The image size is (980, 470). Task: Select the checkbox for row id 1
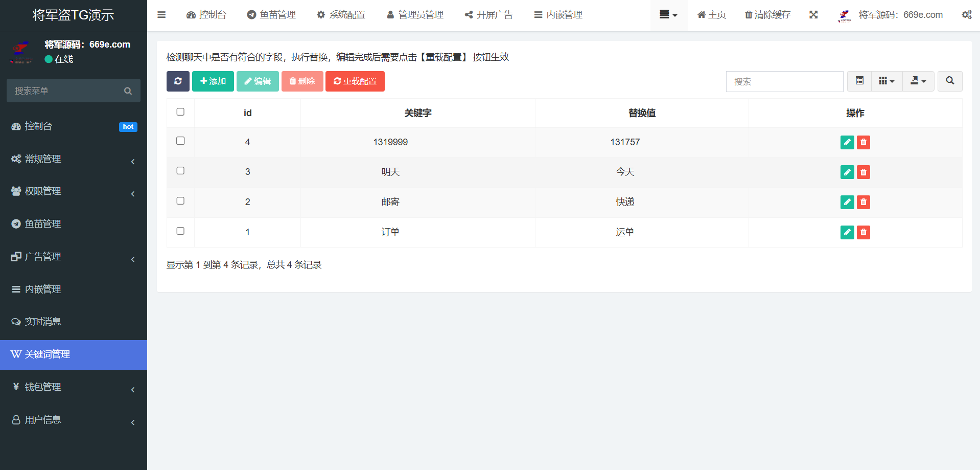point(180,231)
